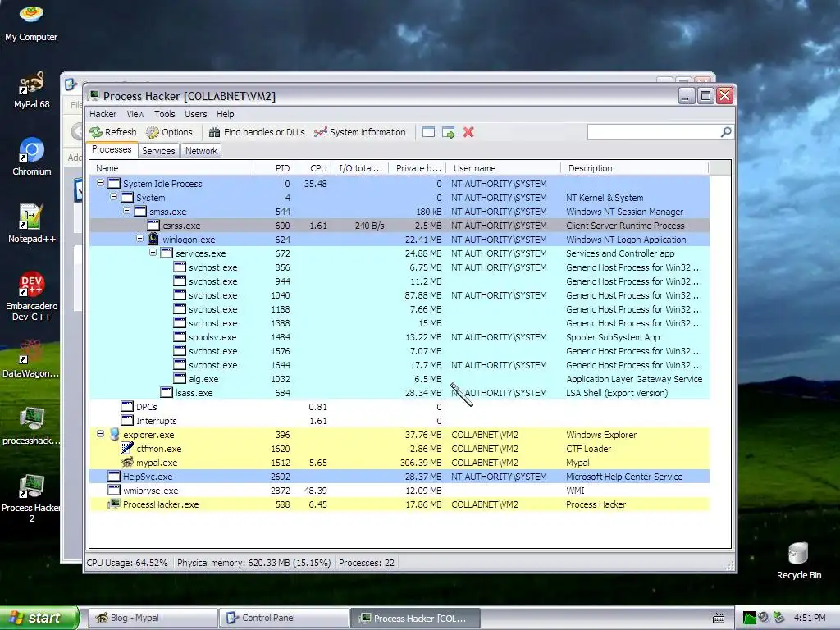Open the Notepad++ desktop icon
The image size is (840, 630).
pyautogui.click(x=32, y=224)
